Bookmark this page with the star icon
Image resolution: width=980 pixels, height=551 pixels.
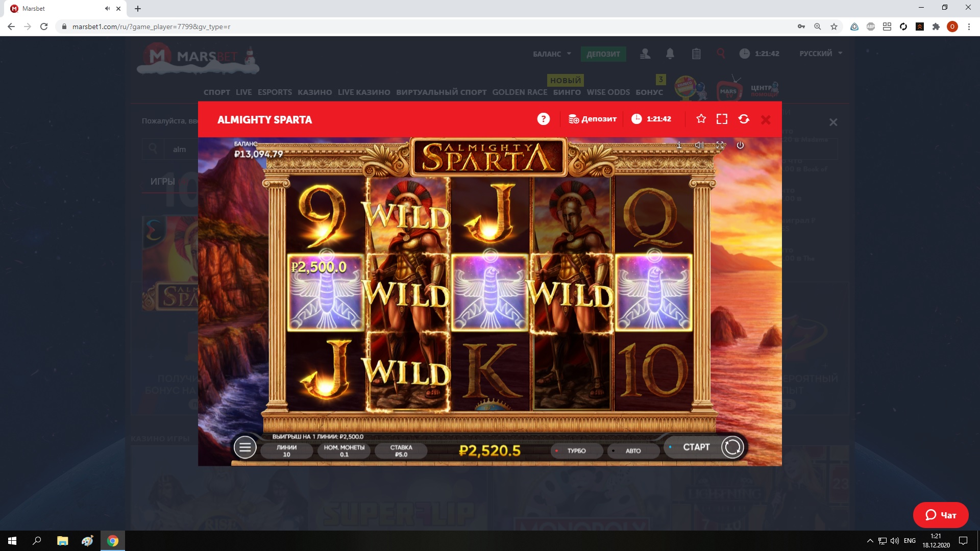click(x=834, y=27)
